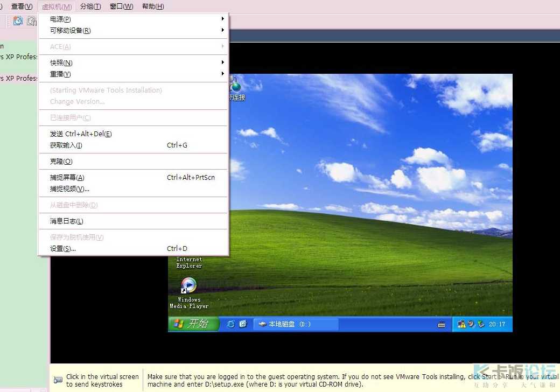Click the keyboard language bar icon in taskbar

coord(442,325)
